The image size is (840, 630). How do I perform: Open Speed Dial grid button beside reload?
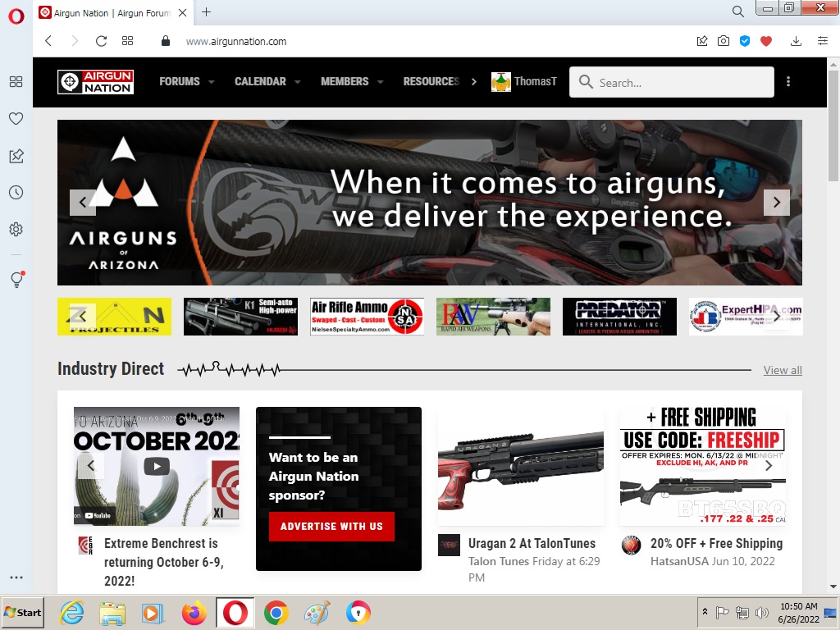(127, 41)
